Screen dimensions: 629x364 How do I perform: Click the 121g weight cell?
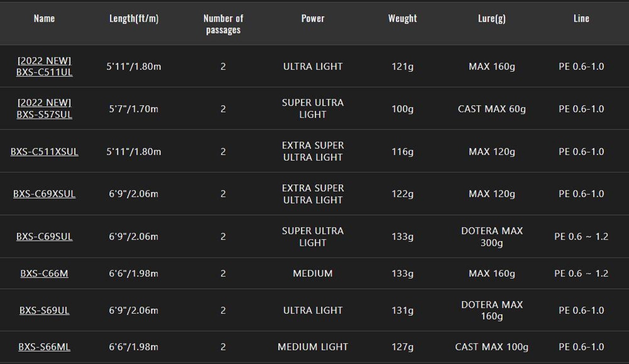tap(402, 67)
